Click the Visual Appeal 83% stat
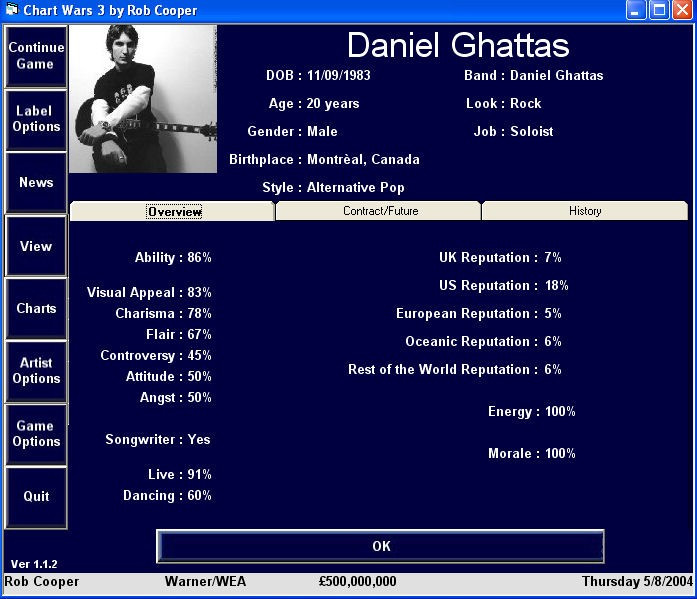 [x=149, y=292]
